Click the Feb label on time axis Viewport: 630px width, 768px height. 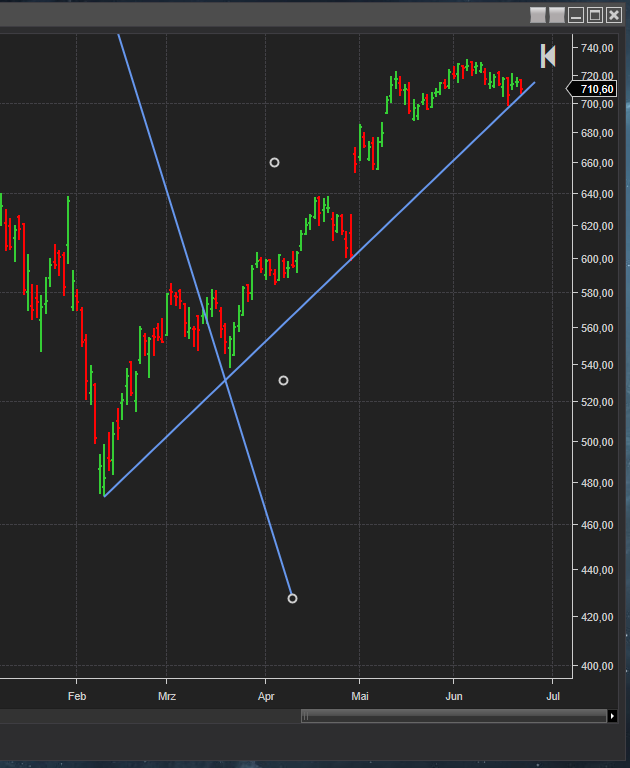coord(77,696)
